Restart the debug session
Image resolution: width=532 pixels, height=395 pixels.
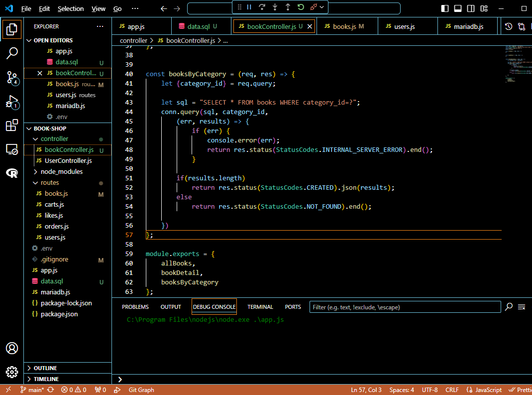click(301, 7)
